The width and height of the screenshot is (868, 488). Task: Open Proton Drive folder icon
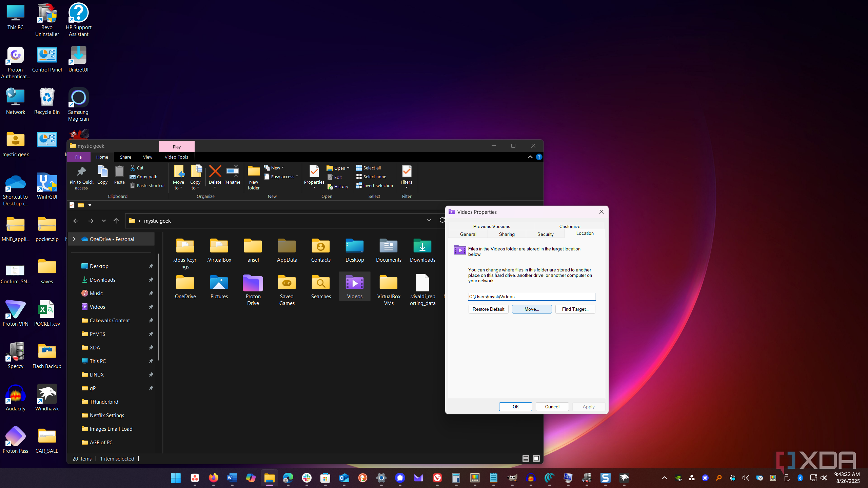coord(253,283)
